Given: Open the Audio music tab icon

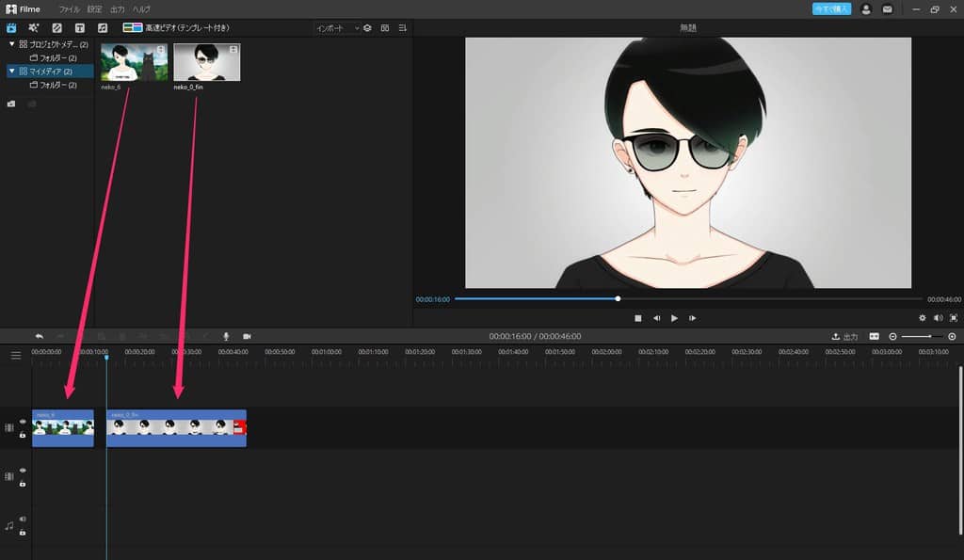Looking at the screenshot, I should pyautogui.click(x=102, y=27).
